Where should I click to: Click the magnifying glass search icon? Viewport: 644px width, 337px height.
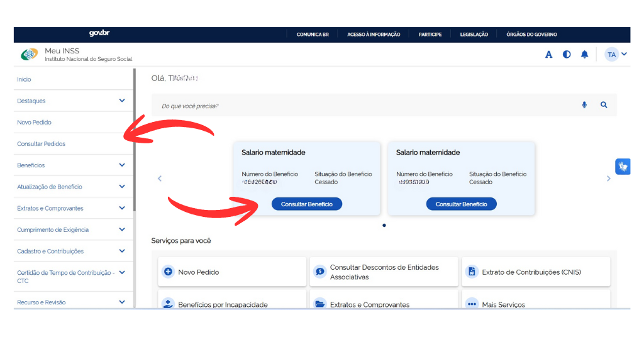[x=604, y=105]
